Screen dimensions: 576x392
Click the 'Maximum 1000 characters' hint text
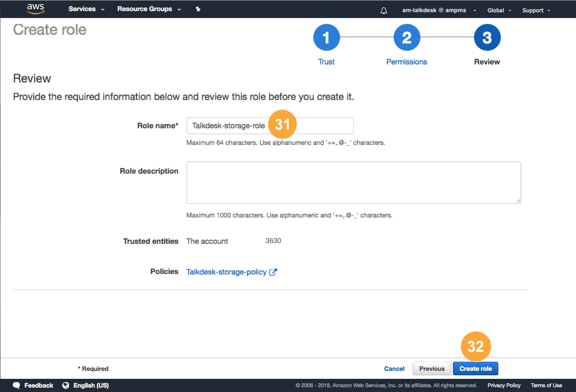pyautogui.click(x=289, y=215)
